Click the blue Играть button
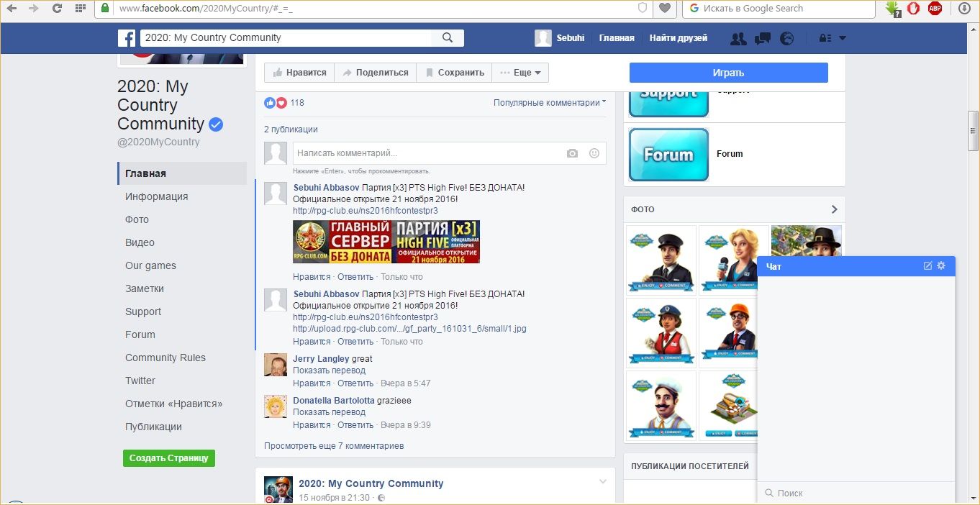 [x=728, y=73]
